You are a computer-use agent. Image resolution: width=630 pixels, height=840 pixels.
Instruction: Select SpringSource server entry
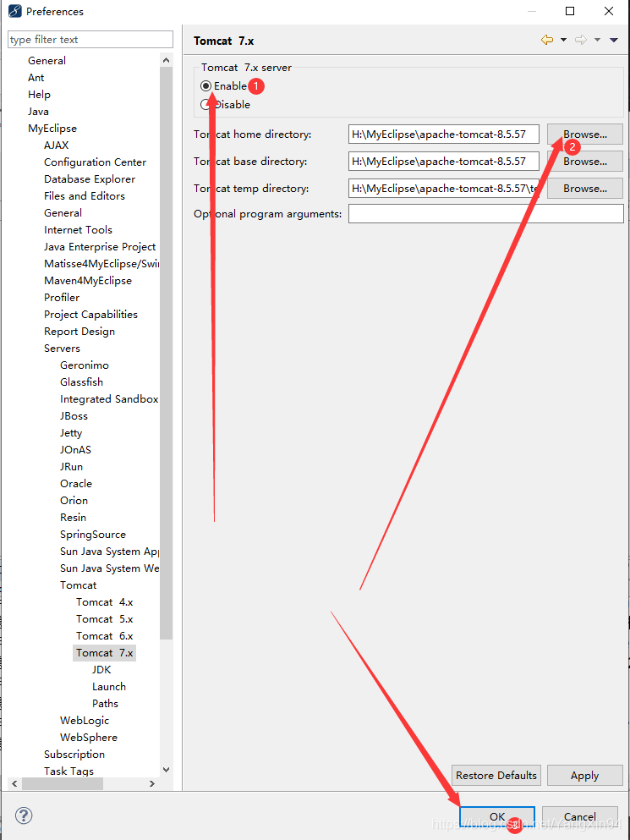point(93,535)
